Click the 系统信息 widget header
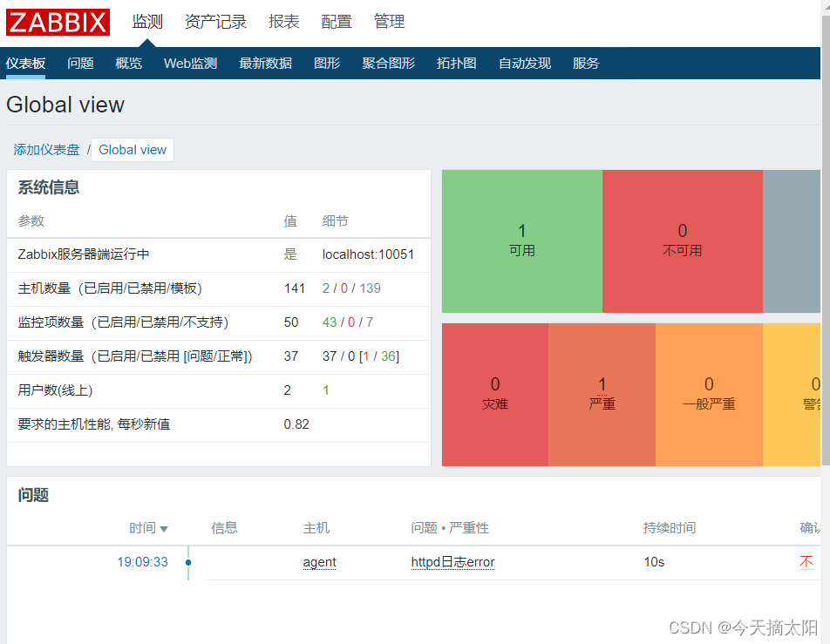Image resolution: width=830 pixels, height=644 pixels. click(49, 187)
